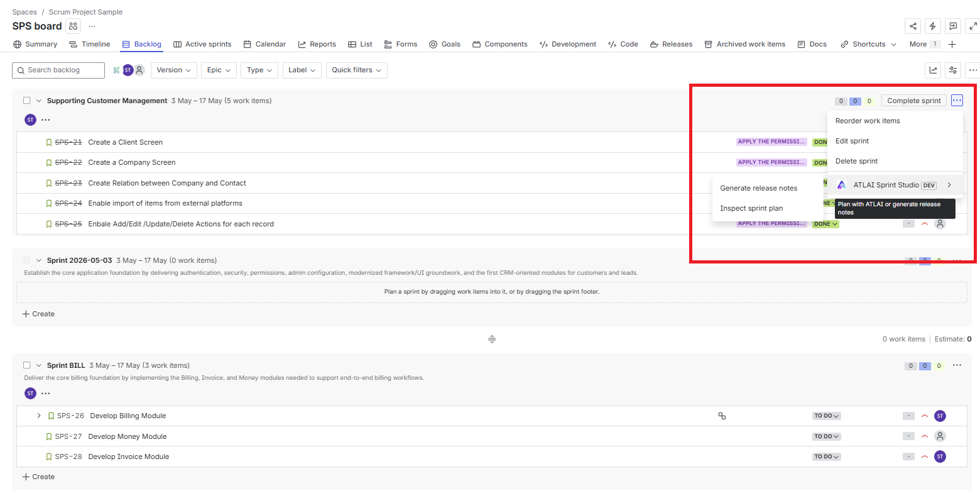The width and height of the screenshot is (980, 493).
Task: Open the Epic filter dropdown
Action: 219,70
